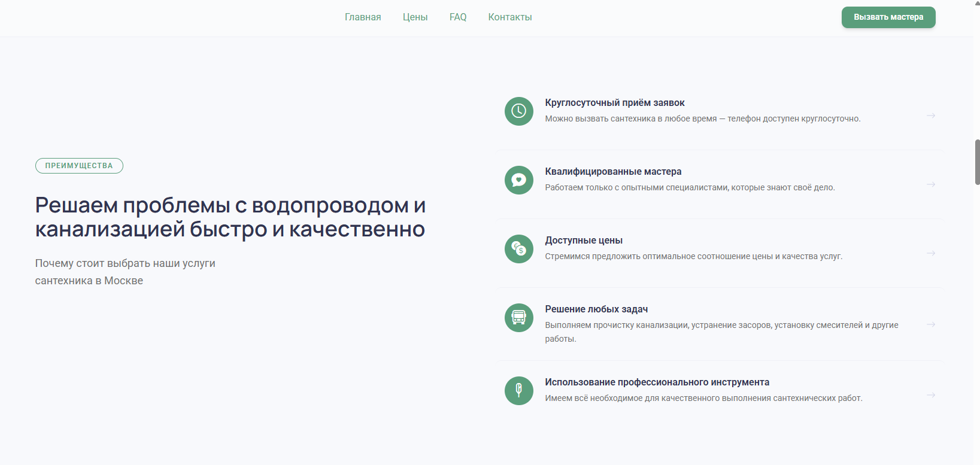980x465 pixels.
Task: Open the Главная menu item
Action: pos(363,17)
